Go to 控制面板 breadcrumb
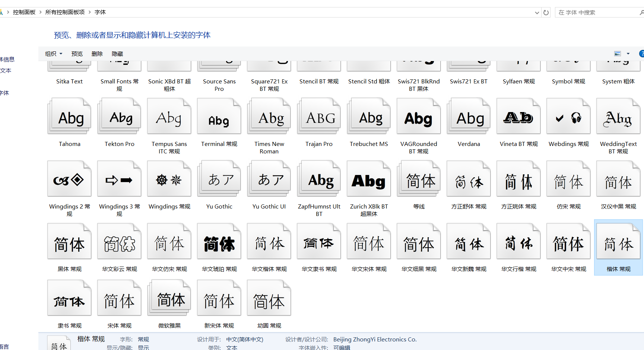This screenshot has height=350, width=644. click(24, 12)
